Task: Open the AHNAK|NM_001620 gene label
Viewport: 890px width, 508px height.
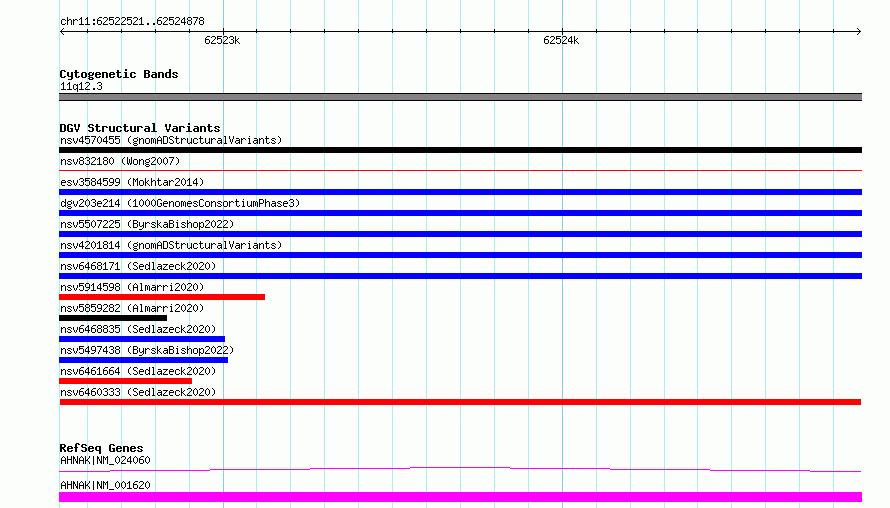Action: [x=105, y=485]
